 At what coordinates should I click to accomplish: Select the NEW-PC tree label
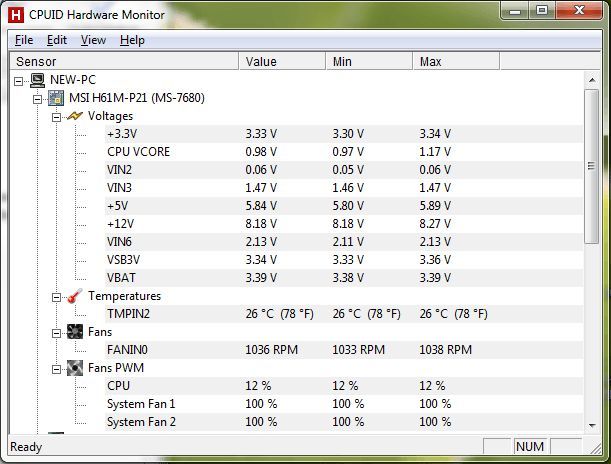click(x=73, y=80)
